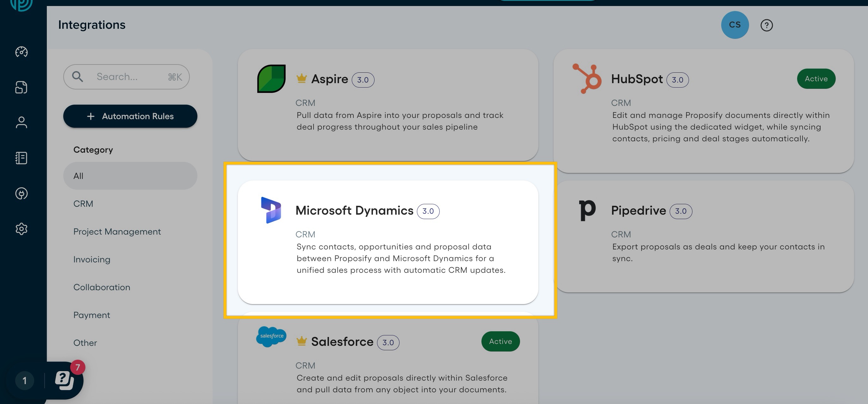Select the All category filter
The width and height of the screenshot is (868, 404).
pyautogui.click(x=130, y=176)
